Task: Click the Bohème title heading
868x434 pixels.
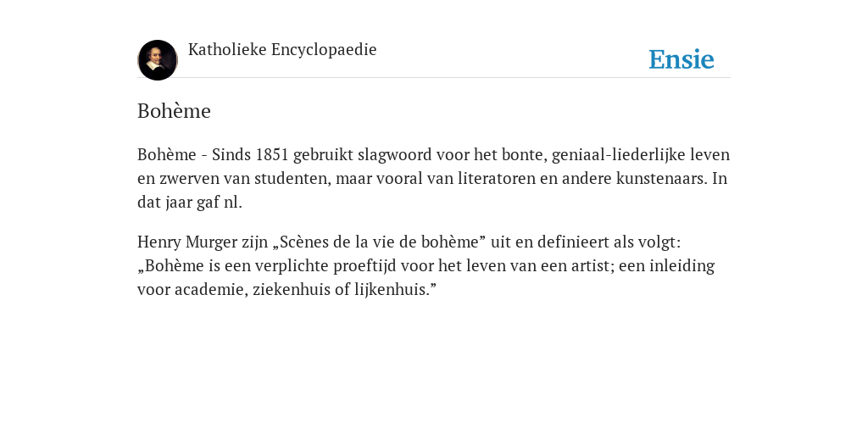Action: pos(174,111)
